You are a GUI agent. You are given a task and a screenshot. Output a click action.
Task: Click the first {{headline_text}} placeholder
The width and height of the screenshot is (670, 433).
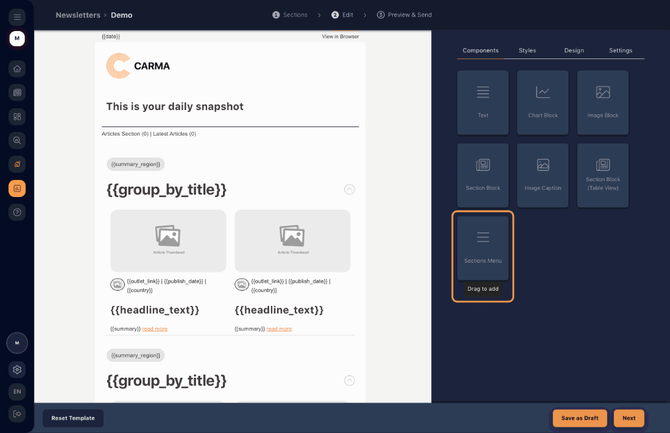155,310
